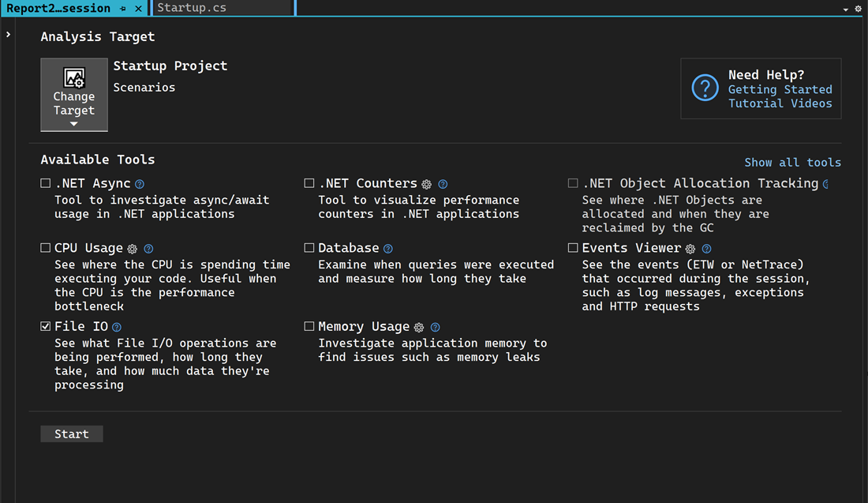
Task: Unpin the Report2 session tab
Action: [x=125, y=9]
